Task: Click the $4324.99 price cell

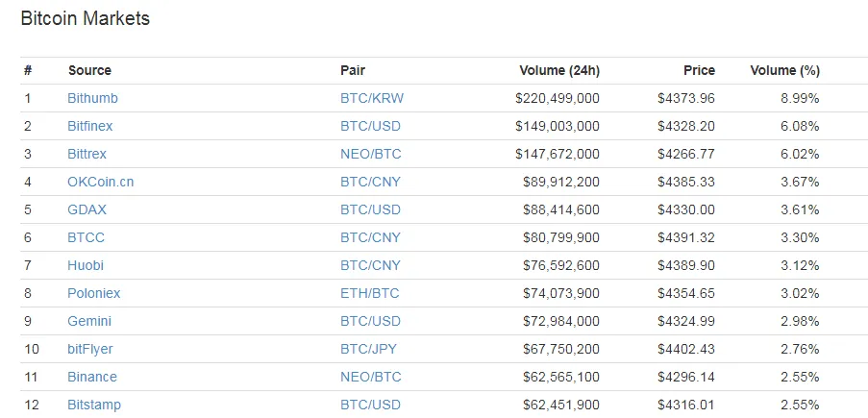Action: [686, 321]
